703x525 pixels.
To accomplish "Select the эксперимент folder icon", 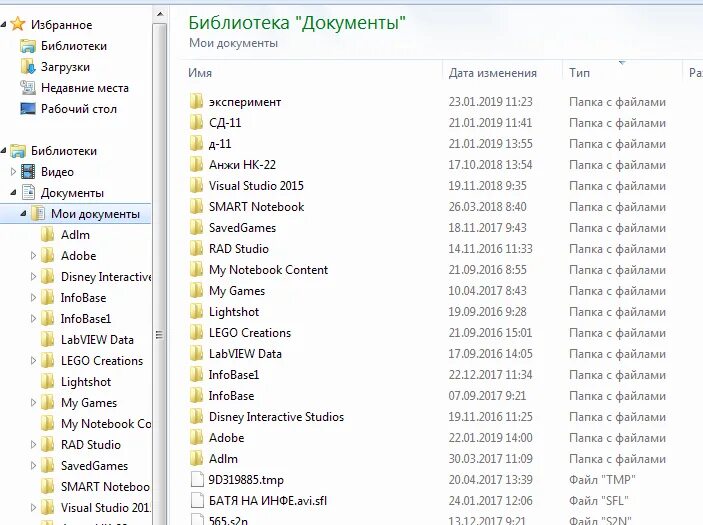I will coord(196,101).
